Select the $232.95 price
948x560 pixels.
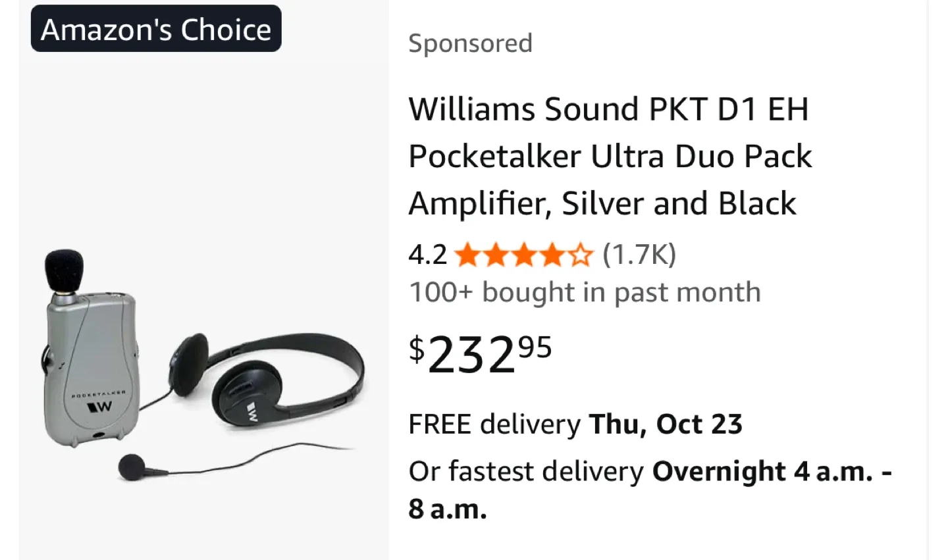point(480,353)
